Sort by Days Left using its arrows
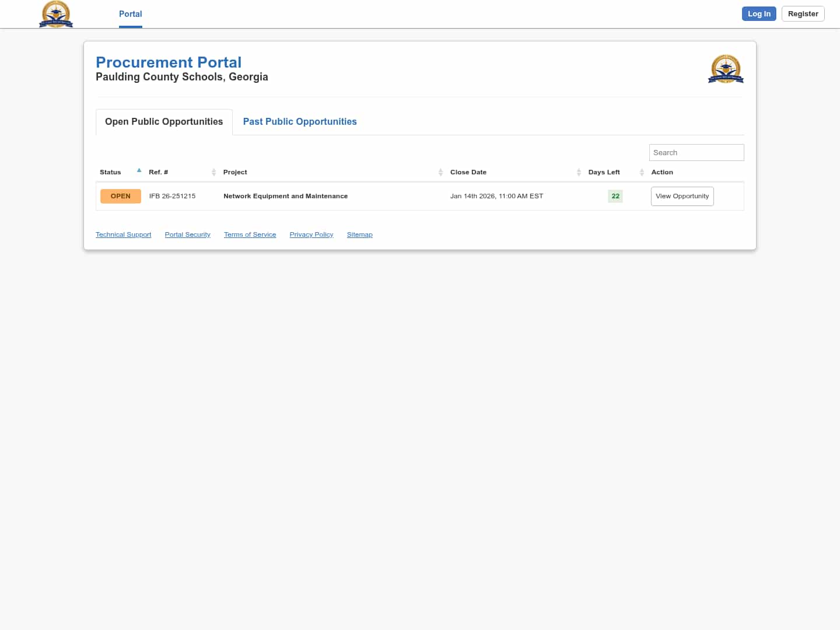Viewport: 840px width, 630px height. click(642, 172)
